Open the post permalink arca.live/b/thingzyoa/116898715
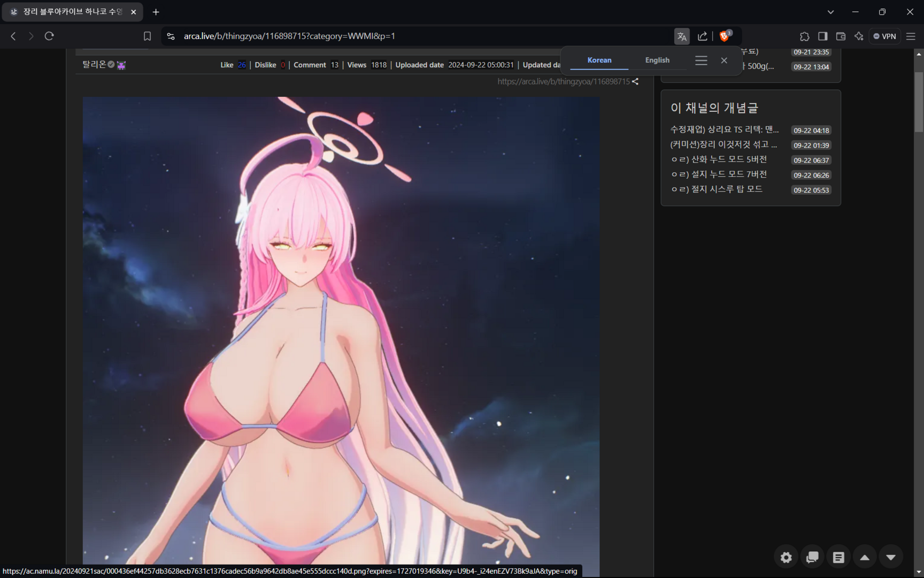 [564, 81]
